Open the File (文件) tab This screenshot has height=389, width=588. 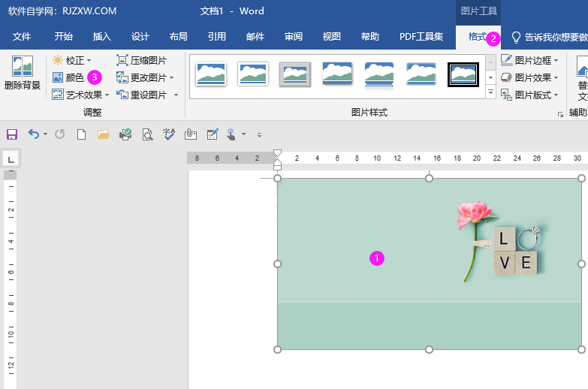click(x=22, y=37)
